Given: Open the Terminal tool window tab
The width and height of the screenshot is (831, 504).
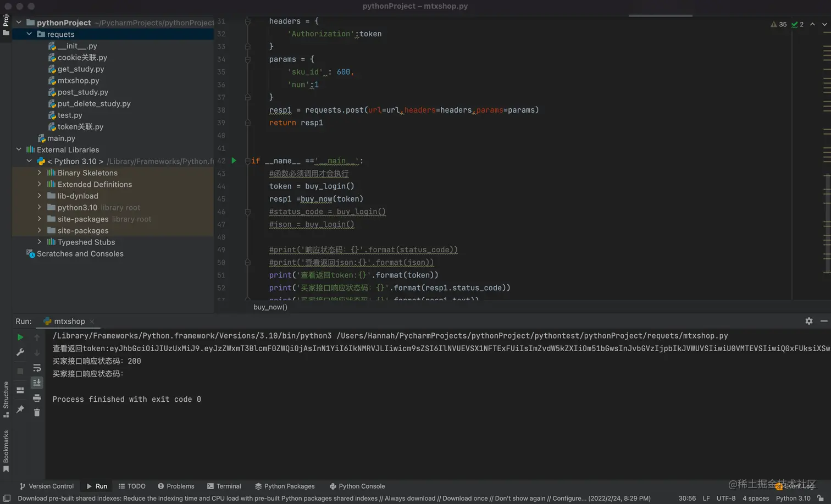Looking at the screenshot, I should pyautogui.click(x=224, y=486).
